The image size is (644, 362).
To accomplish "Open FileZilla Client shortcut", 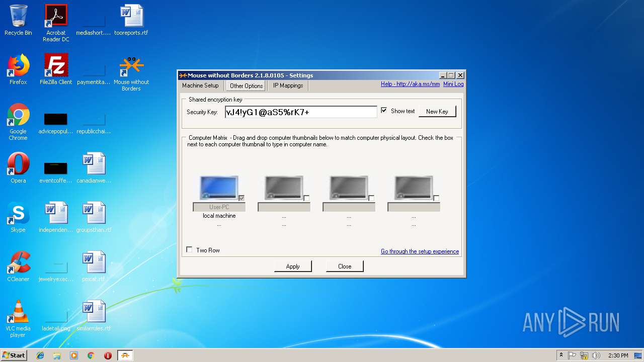I will 56,69.
